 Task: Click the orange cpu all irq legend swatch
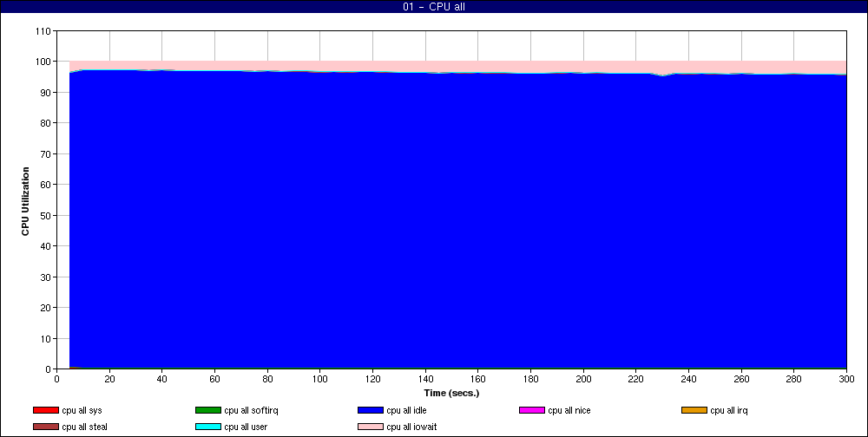pos(694,410)
